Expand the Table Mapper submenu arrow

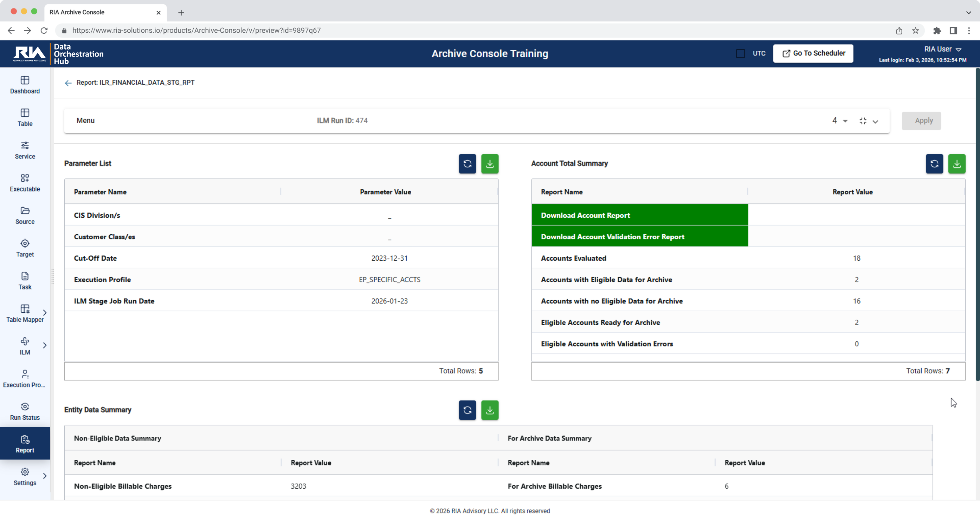[45, 313]
